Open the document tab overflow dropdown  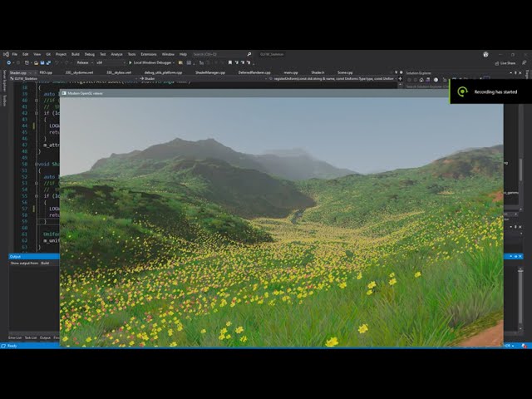click(x=396, y=72)
